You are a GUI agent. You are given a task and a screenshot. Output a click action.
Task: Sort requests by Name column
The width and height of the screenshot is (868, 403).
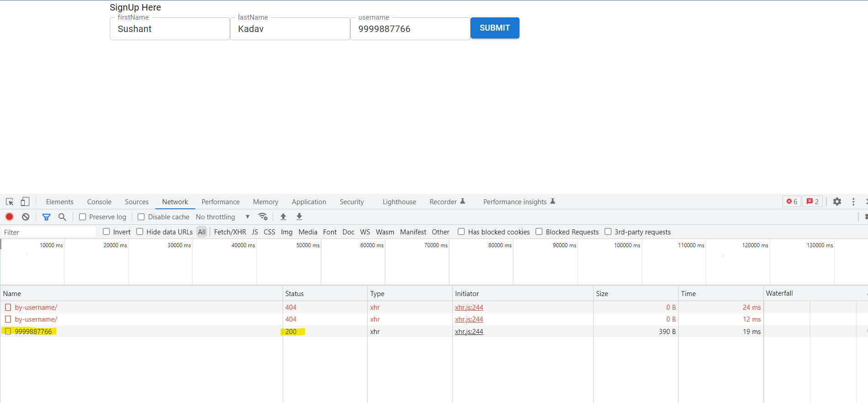click(x=141, y=293)
